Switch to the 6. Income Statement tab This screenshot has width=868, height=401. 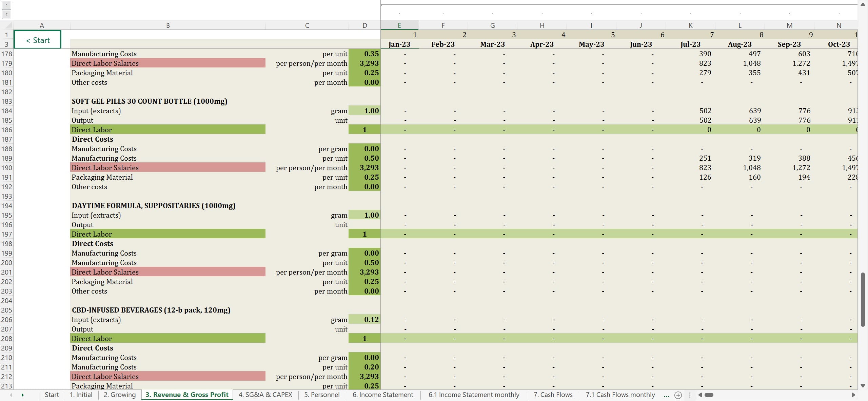pos(382,395)
